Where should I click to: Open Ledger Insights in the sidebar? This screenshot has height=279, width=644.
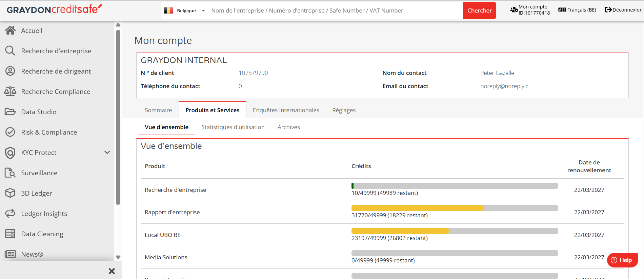click(44, 214)
